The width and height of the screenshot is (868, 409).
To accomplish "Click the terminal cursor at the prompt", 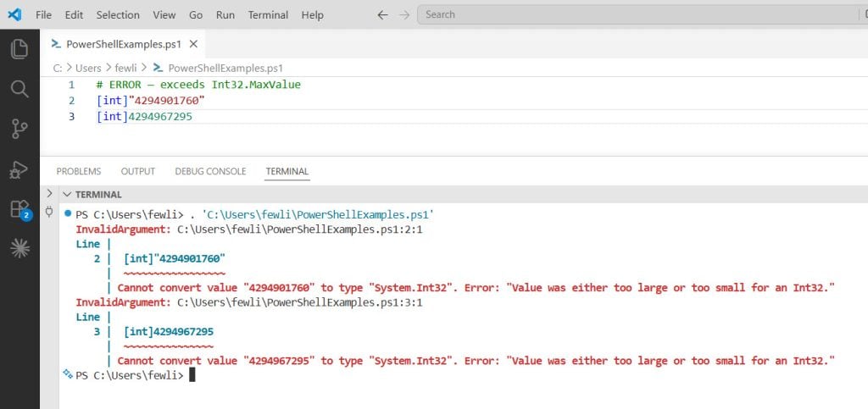I will coord(192,375).
